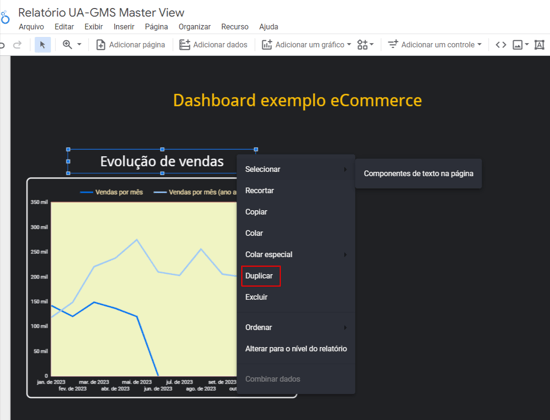550x420 pixels.
Task: Open Adicionar um gráfico dropdown
Action: 306,45
